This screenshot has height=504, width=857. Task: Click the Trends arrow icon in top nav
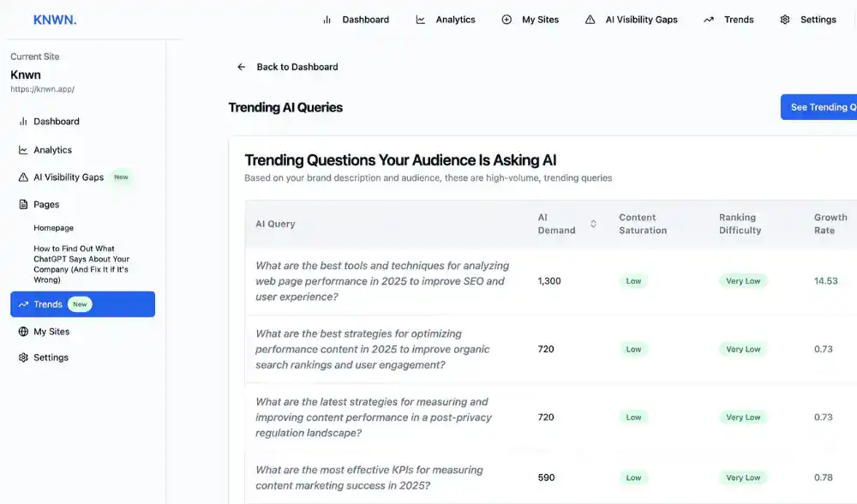[708, 20]
